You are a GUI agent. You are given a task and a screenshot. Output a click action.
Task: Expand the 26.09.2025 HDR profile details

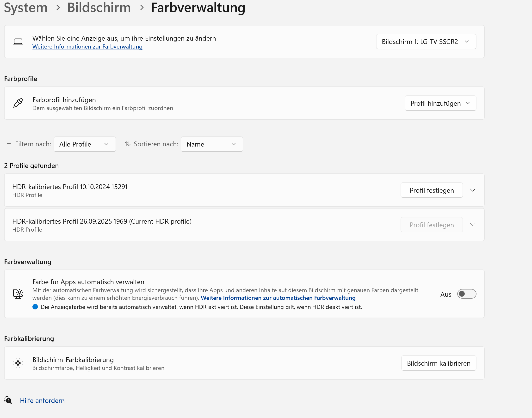(473, 225)
